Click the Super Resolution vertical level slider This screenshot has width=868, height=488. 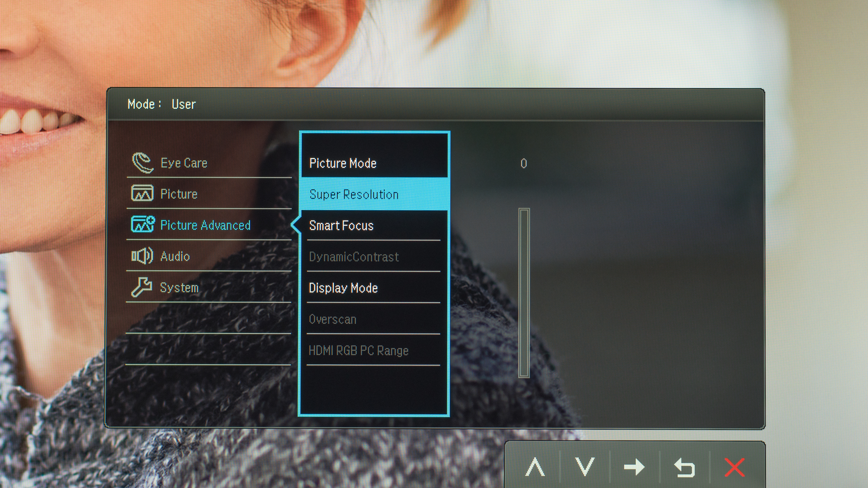pos(524,293)
